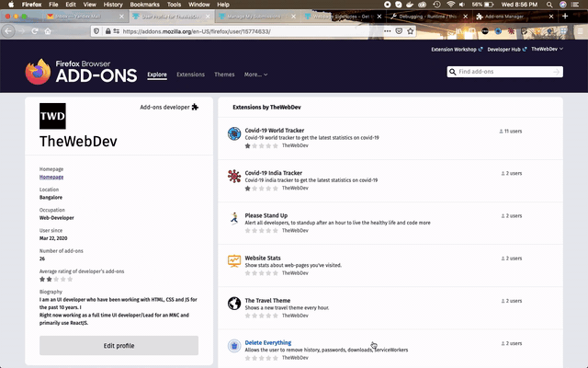Open the Firefox hamburger menu

pyautogui.click(x=581, y=31)
